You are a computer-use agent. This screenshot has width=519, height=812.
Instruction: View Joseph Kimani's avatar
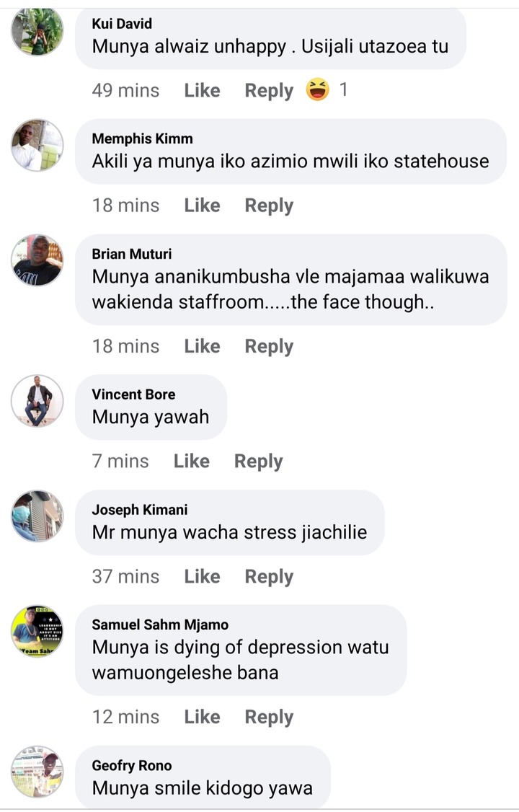(37, 516)
